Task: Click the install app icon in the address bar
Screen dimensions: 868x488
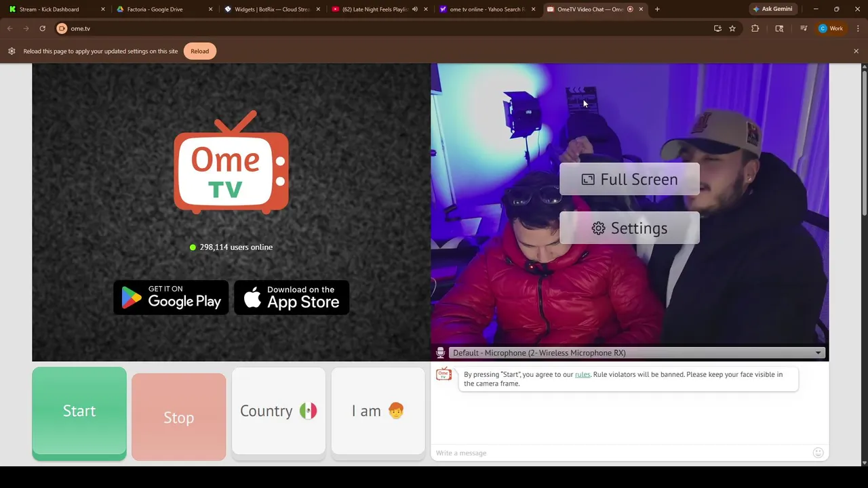Action: pos(717,28)
